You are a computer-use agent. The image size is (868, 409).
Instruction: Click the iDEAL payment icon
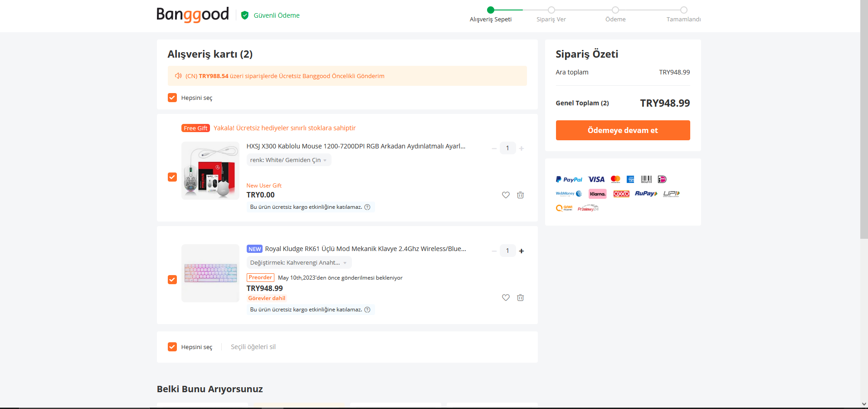[662, 179]
